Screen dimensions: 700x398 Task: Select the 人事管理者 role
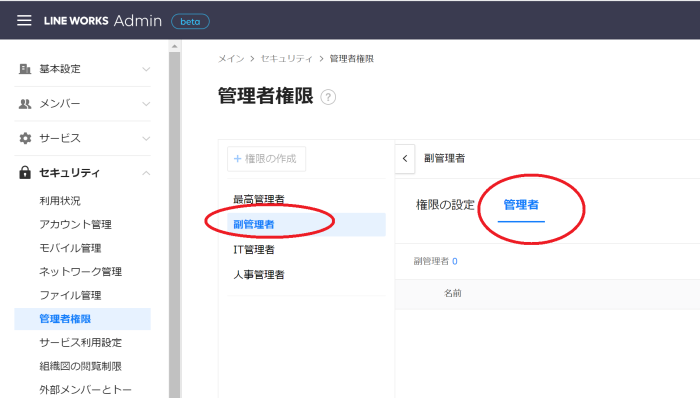click(259, 274)
